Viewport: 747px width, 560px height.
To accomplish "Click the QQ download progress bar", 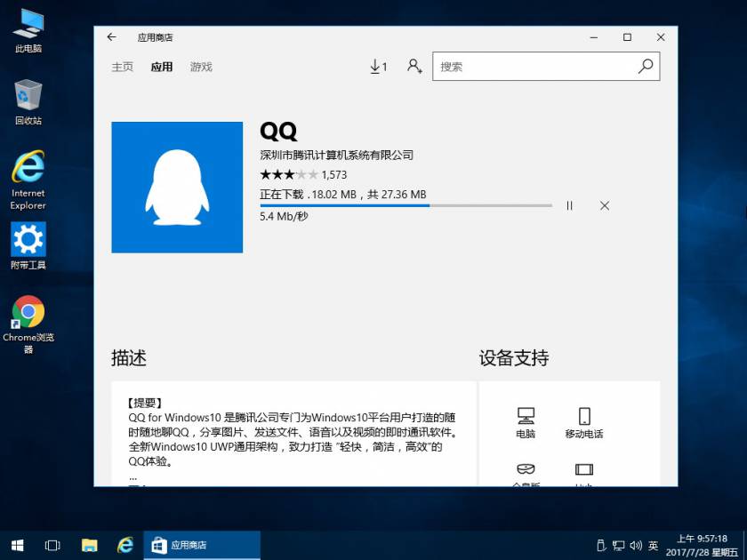I will click(x=406, y=205).
